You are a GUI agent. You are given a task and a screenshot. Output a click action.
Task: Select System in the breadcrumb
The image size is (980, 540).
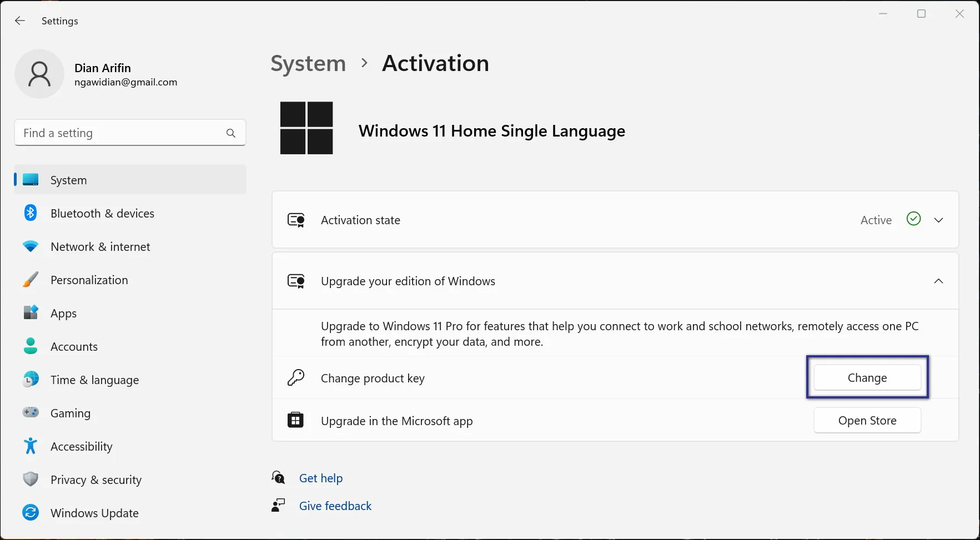click(x=308, y=63)
